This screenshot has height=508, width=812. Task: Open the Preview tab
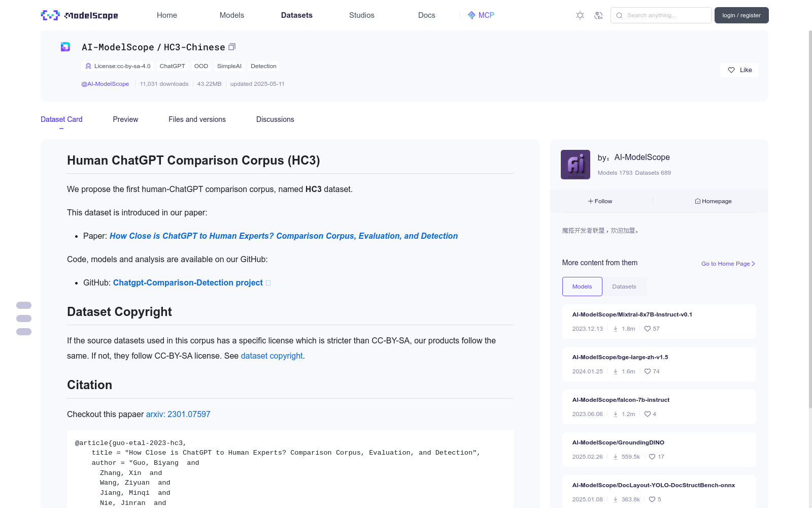pos(125,119)
